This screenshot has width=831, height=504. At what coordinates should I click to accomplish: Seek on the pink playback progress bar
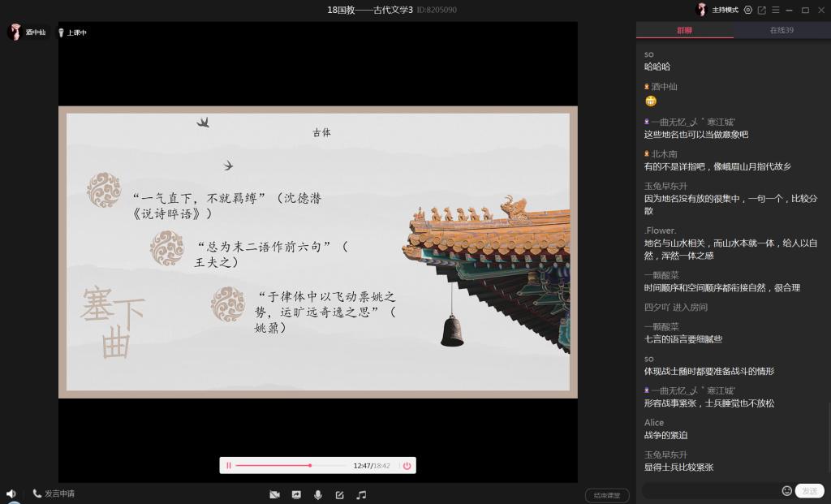pos(273,466)
